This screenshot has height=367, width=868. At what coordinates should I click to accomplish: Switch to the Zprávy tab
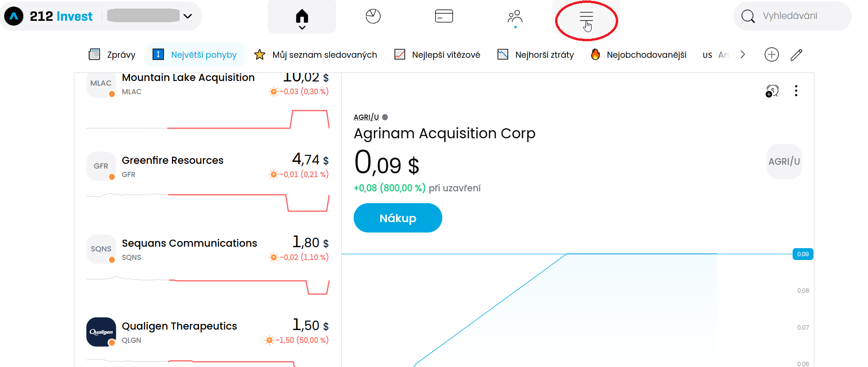coord(112,55)
